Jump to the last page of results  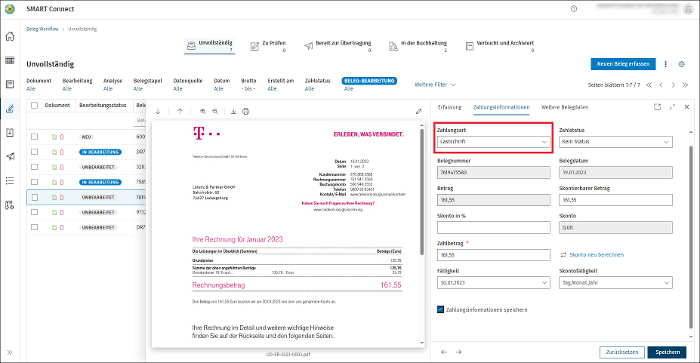point(685,85)
